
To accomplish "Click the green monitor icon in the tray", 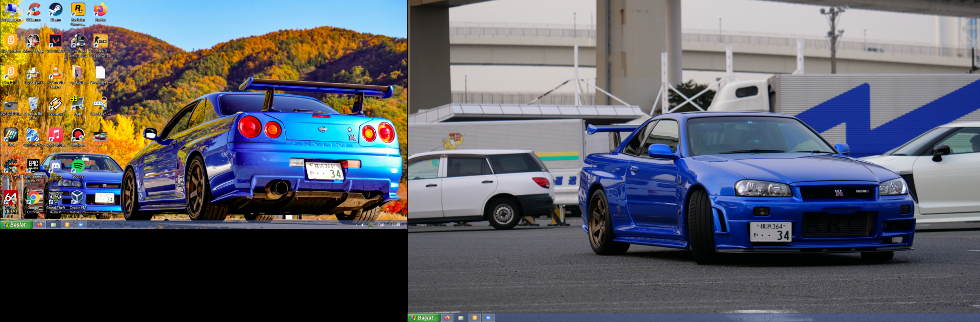I will (x=371, y=225).
